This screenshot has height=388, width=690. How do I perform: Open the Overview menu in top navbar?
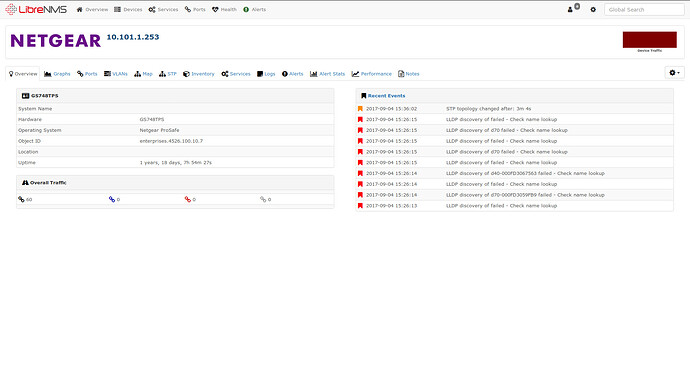pyautogui.click(x=92, y=9)
